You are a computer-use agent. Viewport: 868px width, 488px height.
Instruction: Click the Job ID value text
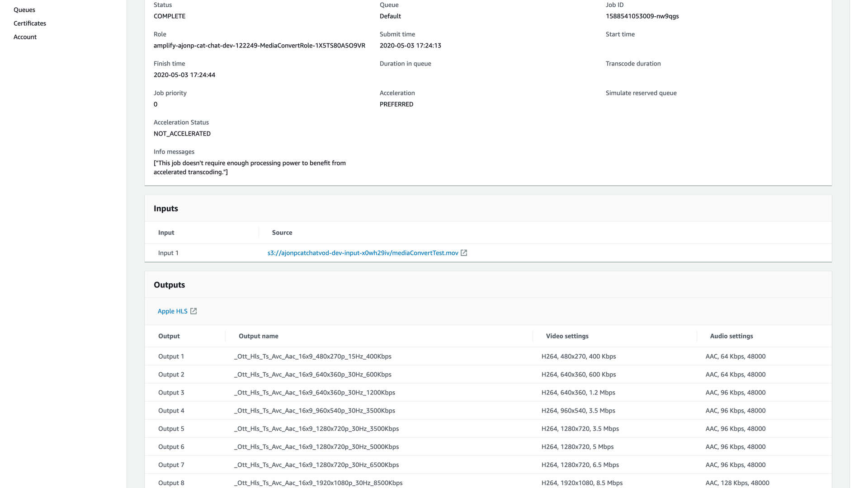coord(642,16)
